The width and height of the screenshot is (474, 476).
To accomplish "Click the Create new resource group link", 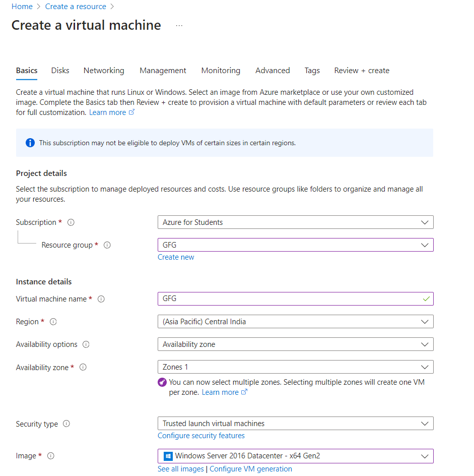I will click(176, 257).
